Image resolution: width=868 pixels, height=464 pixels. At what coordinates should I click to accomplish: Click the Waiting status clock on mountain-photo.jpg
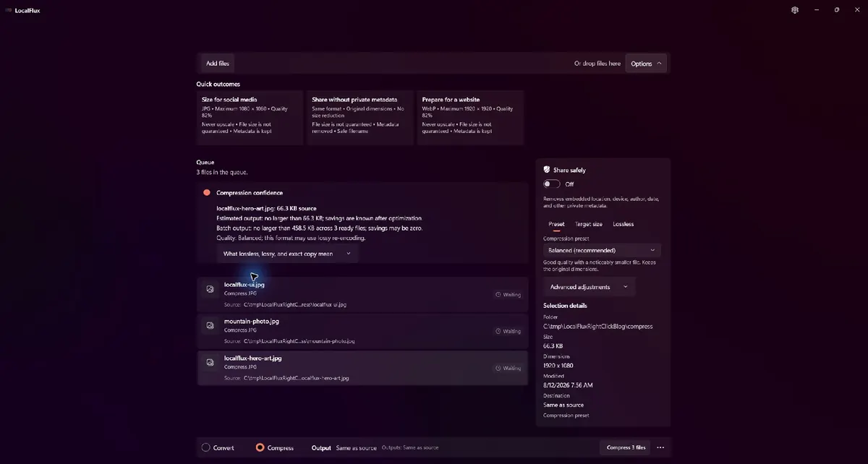(x=498, y=332)
